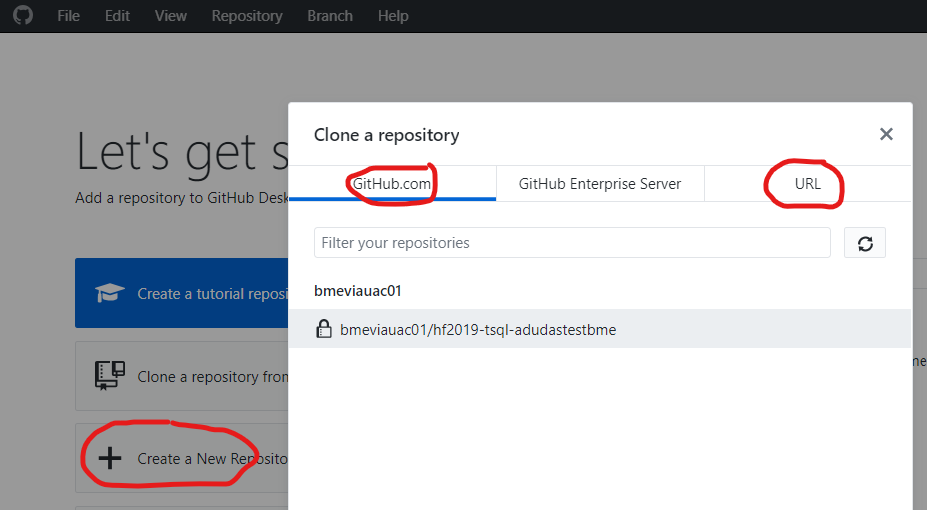Open the Branch menu
This screenshot has height=510, width=927.
tap(330, 16)
